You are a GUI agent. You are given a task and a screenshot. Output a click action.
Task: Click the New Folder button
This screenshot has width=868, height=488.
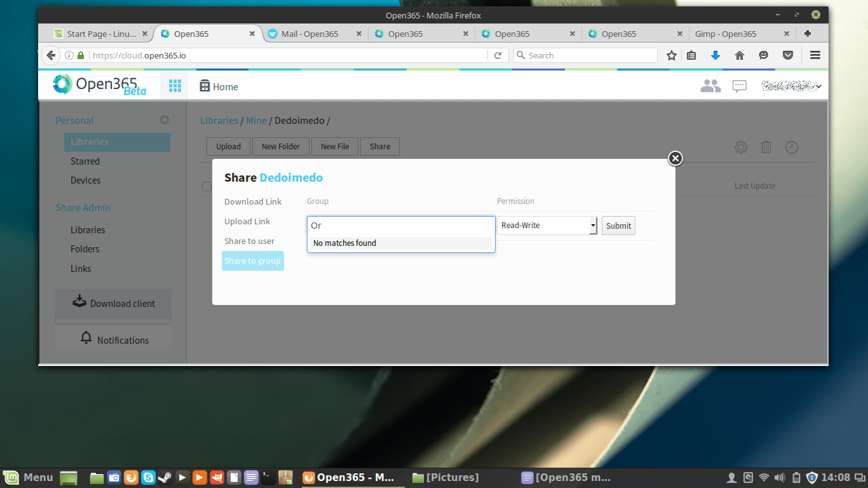click(281, 146)
